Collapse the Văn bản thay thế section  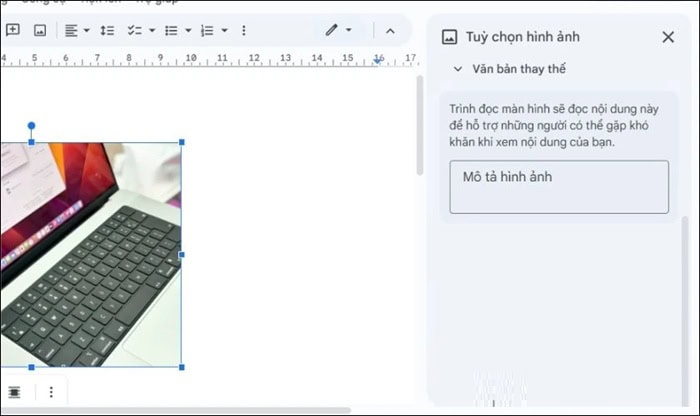pyautogui.click(x=458, y=69)
